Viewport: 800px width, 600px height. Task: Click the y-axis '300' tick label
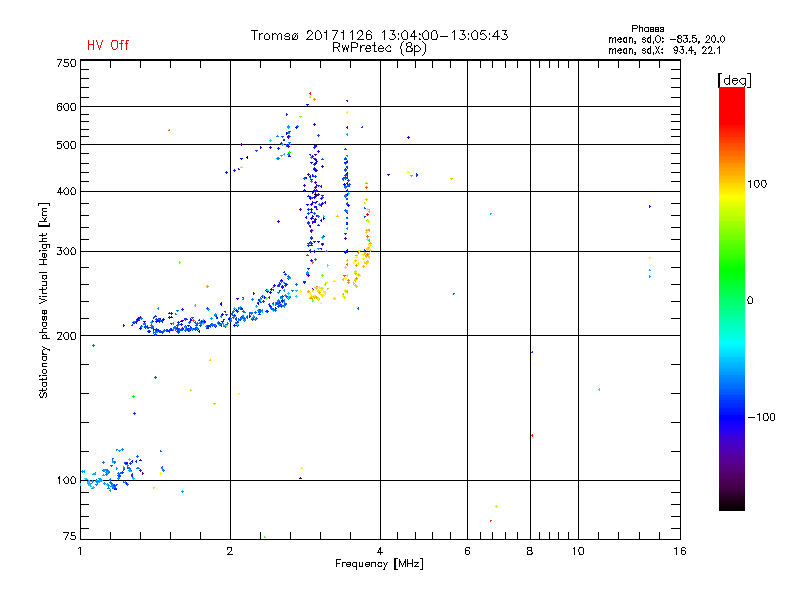coord(66,251)
